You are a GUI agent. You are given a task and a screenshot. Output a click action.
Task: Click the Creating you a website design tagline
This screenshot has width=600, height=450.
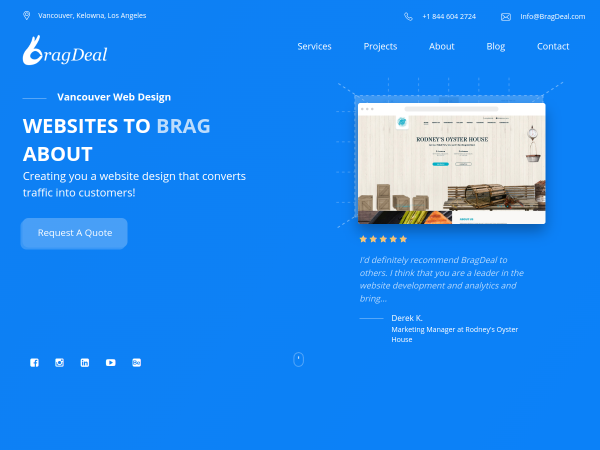134,184
